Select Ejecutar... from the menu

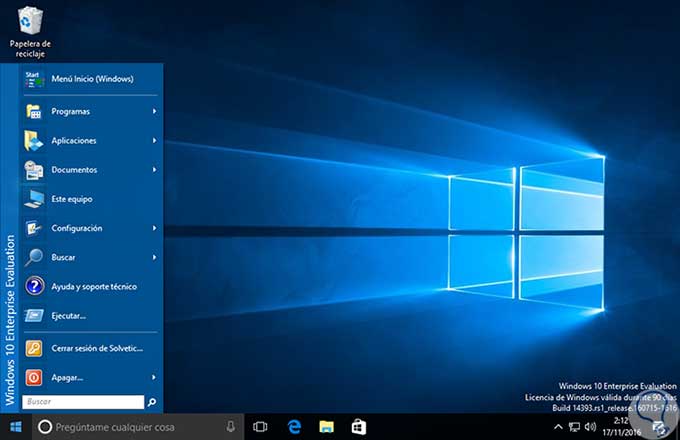(x=91, y=316)
